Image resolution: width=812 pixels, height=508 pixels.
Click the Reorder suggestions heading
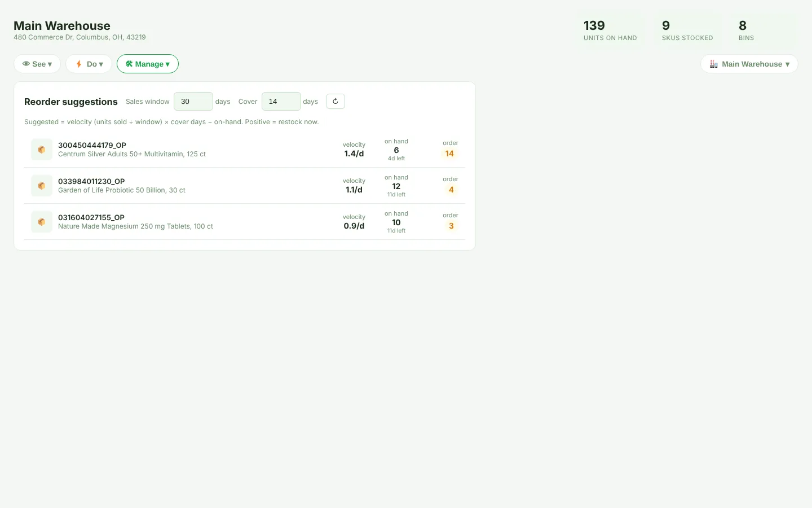point(71,102)
